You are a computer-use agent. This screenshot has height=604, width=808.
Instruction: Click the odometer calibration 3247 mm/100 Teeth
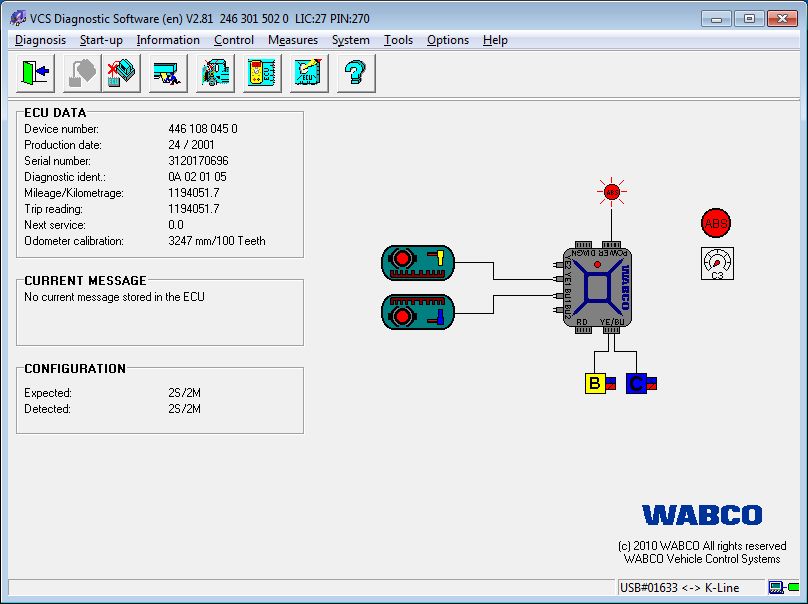coord(217,241)
